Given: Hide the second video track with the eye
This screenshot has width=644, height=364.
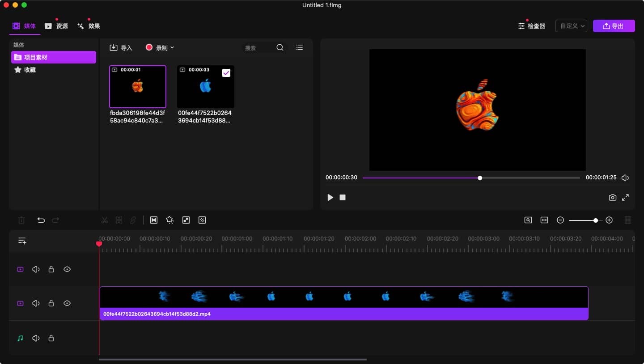Looking at the screenshot, I should pyautogui.click(x=67, y=303).
